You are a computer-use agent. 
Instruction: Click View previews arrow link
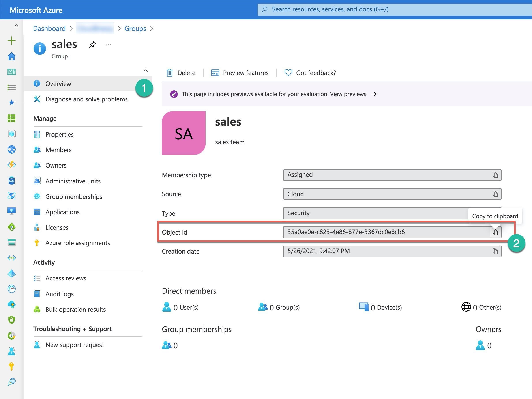tap(353, 94)
